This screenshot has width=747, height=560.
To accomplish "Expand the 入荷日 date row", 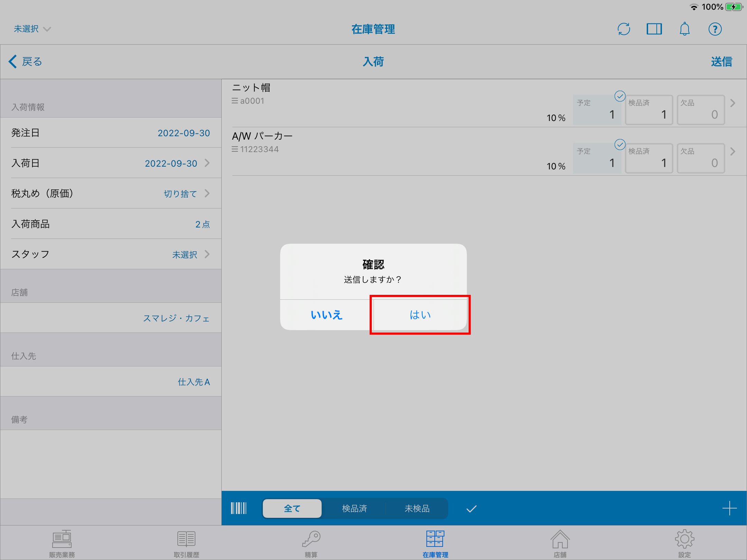I will pos(111,163).
